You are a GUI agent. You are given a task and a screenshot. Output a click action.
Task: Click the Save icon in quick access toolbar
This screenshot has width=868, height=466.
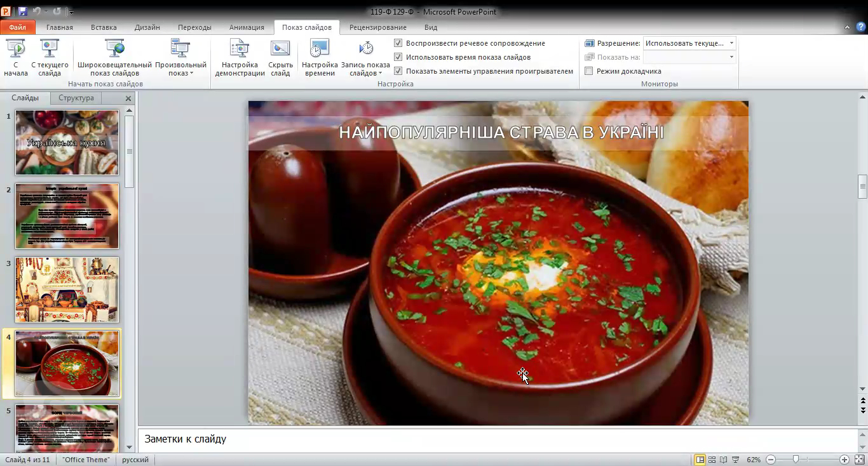pyautogui.click(x=23, y=11)
